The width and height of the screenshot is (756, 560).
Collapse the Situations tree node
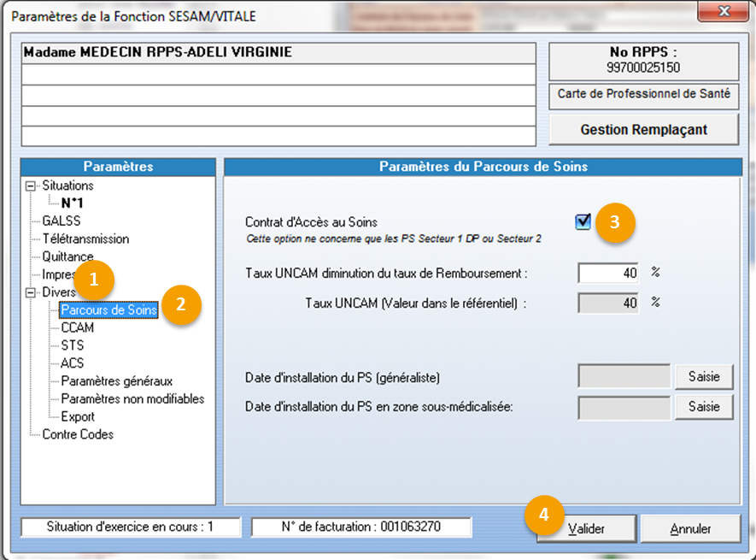pyautogui.click(x=31, y=186)
